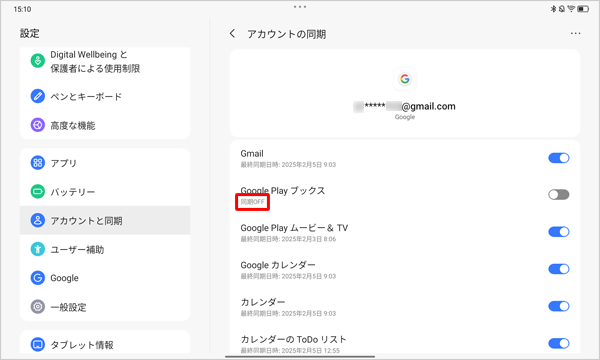Screen dimensions: 600x360
Task: Tap the アプリ grid icon
Action: [38, 163]
